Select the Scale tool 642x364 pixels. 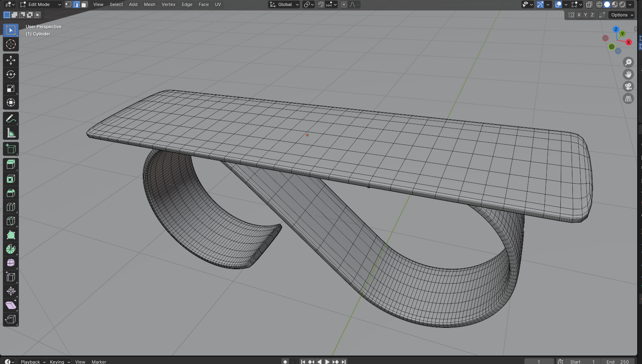[x=11, y=88]
